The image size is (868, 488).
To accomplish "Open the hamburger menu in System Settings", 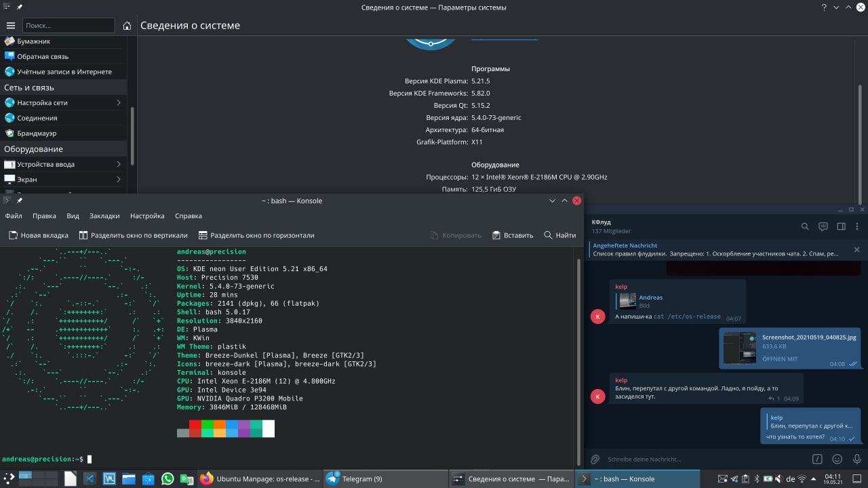I will [10, 26].
